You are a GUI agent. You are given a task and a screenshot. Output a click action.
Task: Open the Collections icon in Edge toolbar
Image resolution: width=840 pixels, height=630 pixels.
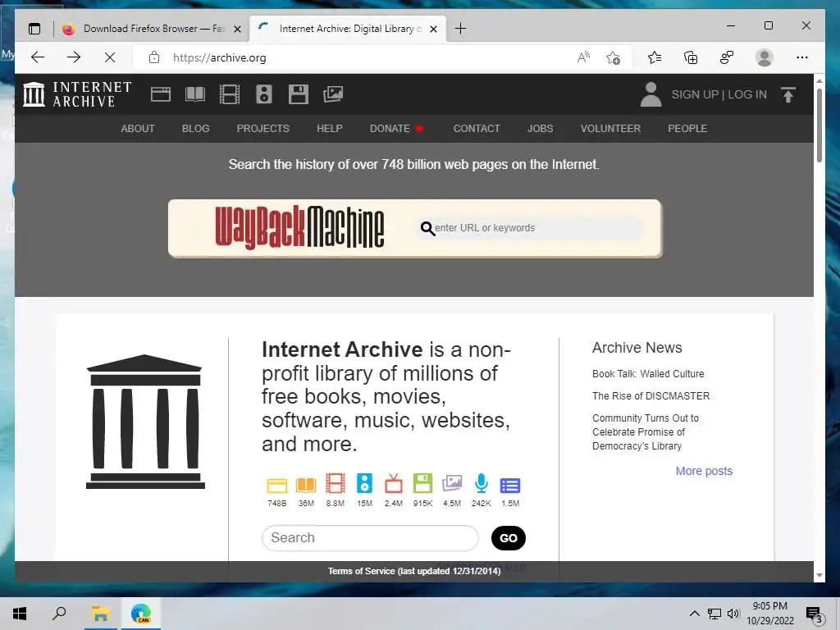pos(691,57)
